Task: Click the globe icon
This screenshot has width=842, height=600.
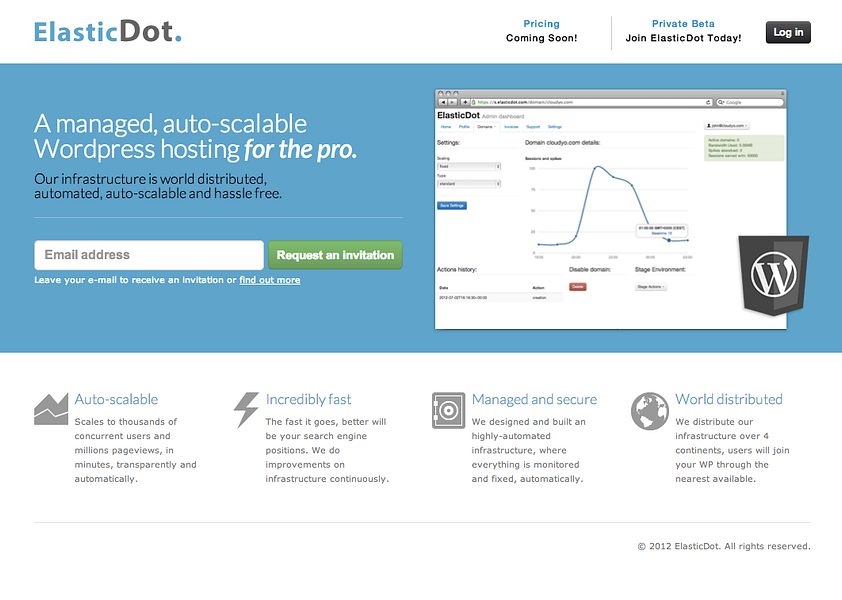Action: pos(650,411)
